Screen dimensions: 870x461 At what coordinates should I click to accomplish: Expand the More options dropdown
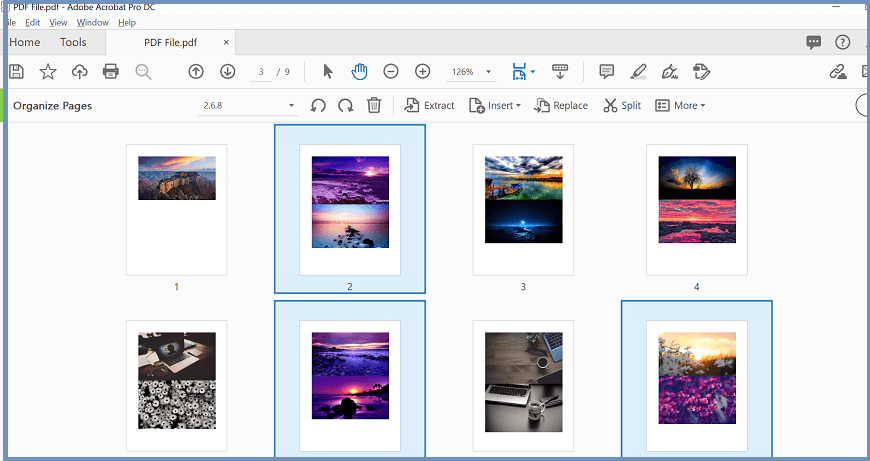[x=680, y=105]
